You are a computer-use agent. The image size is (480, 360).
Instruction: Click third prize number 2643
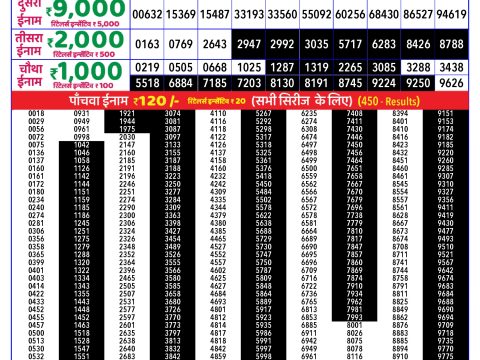(215, 44)
